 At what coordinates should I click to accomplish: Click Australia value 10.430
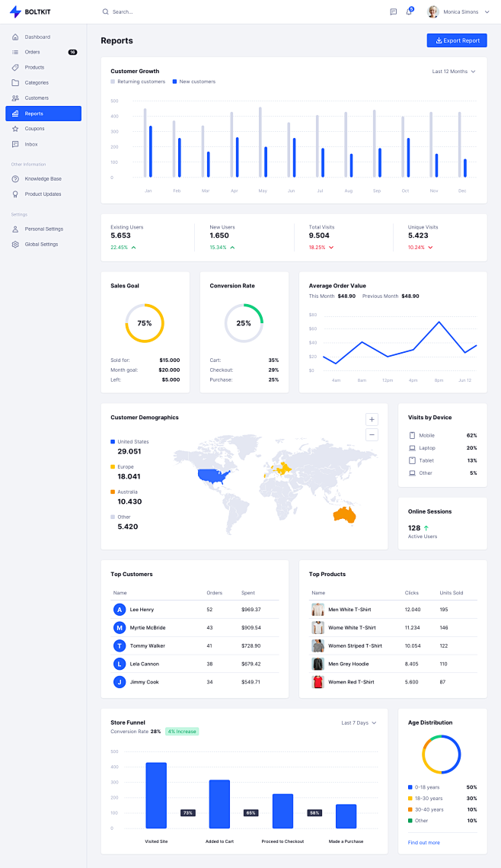tap(129, 501)
